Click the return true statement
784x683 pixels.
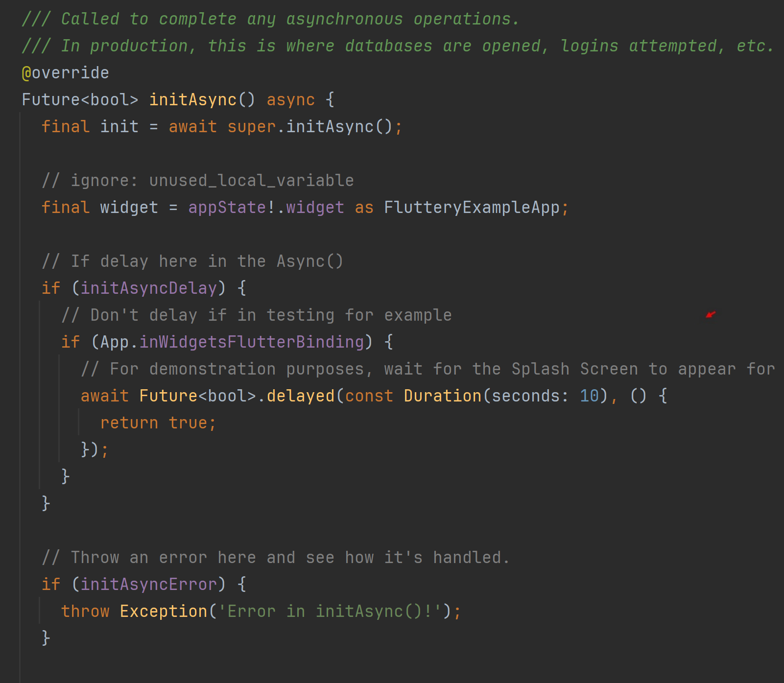click(x=158, y=423)
